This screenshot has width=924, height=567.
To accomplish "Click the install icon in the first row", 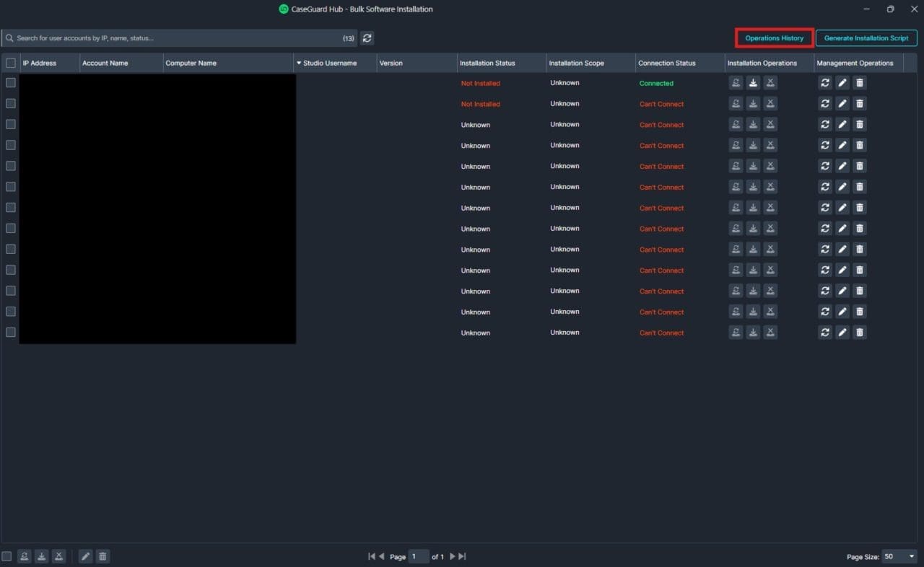I will (x=753, y=83).
